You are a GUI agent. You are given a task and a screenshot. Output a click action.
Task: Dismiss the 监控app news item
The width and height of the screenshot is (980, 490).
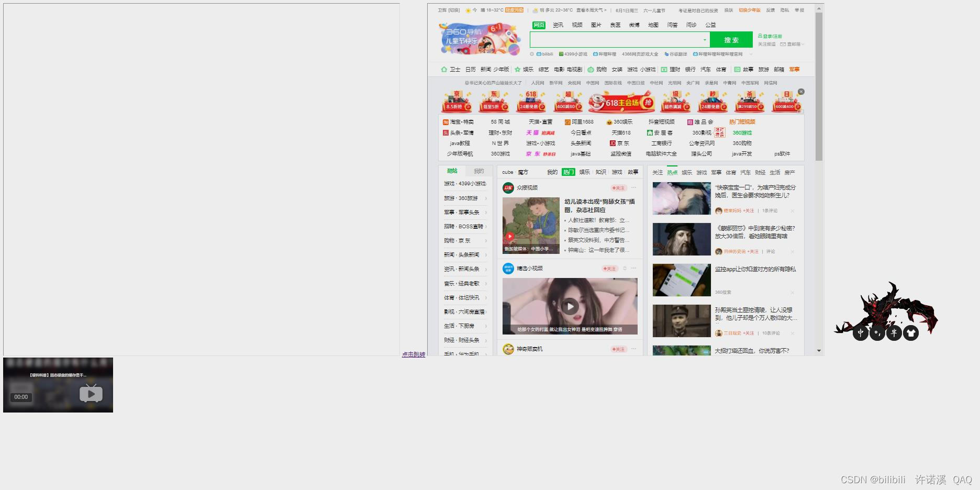click(793, 293)
